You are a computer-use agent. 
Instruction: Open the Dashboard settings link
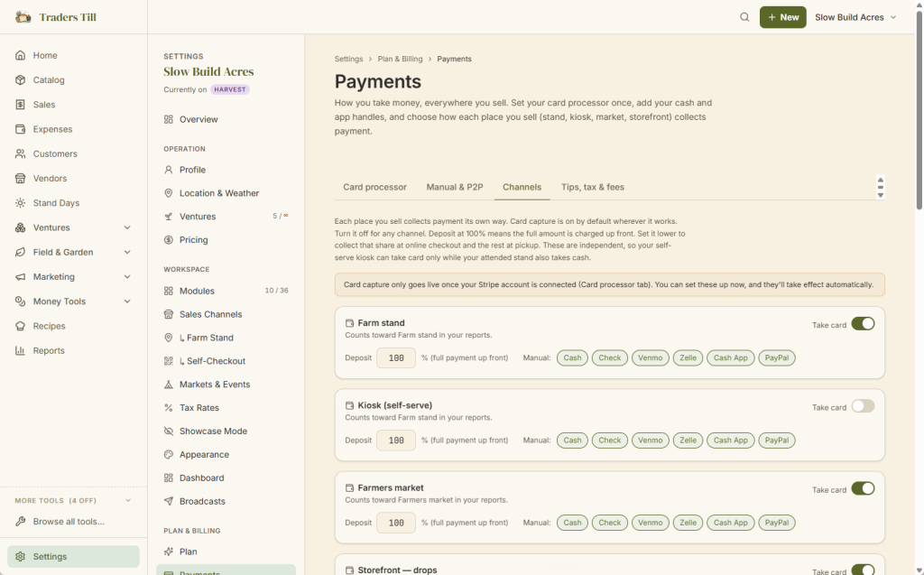coord(226,478)
